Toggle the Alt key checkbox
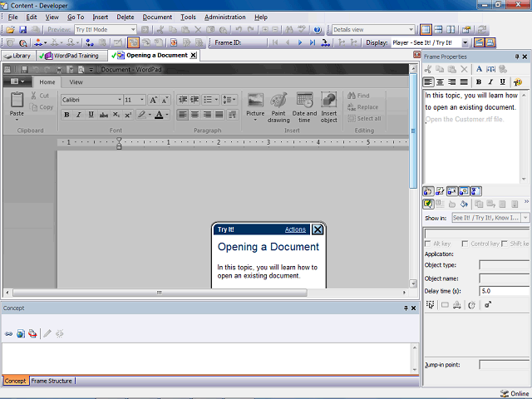 [427, 244]
